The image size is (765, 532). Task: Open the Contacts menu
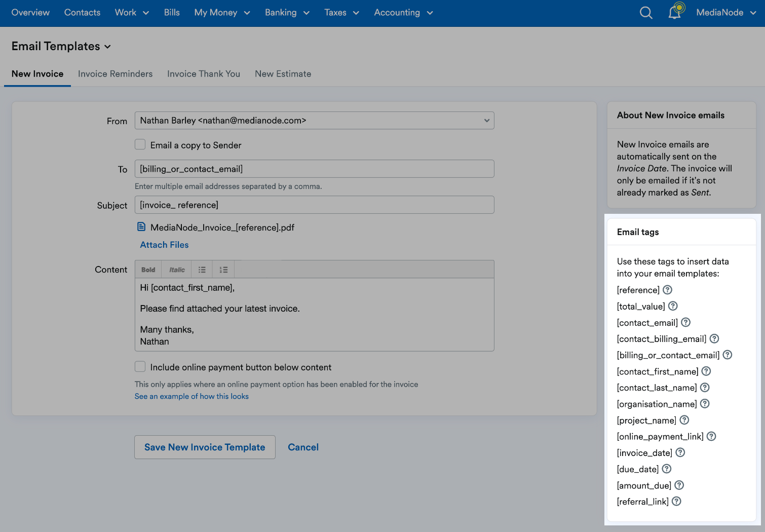click(82, 13)
